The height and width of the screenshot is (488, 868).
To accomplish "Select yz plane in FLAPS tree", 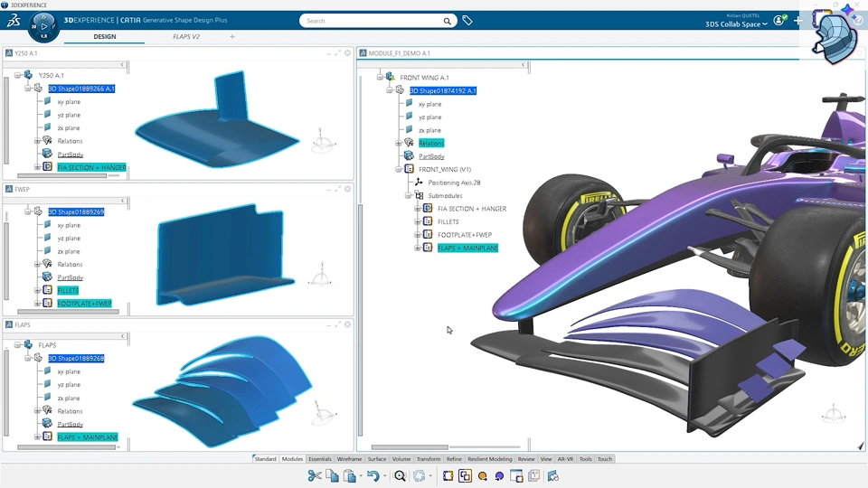I will [x=69, y=385].
